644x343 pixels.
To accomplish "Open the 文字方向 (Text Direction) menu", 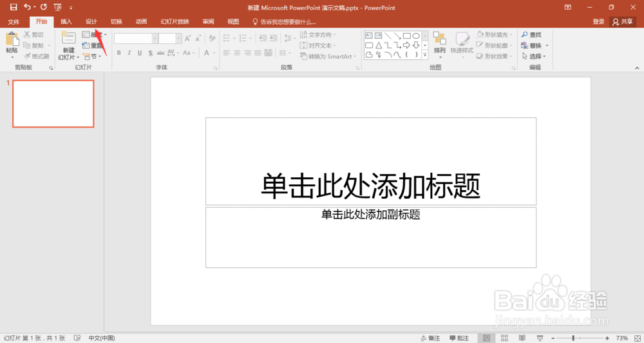I will point(318,35).
